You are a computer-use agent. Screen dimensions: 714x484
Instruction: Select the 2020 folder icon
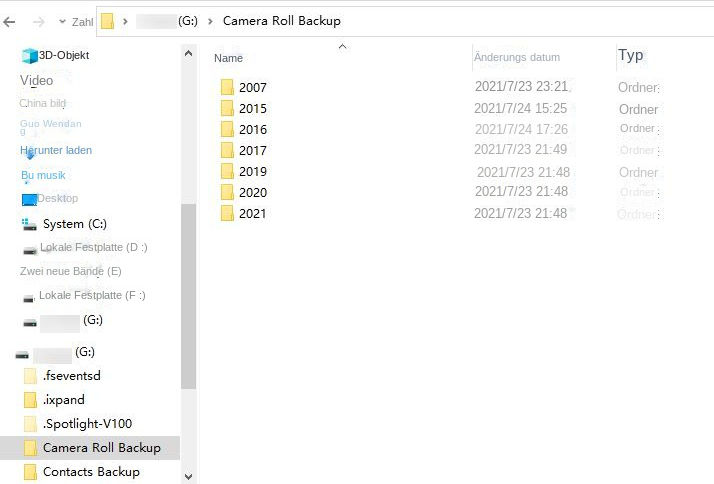point(227,192)
